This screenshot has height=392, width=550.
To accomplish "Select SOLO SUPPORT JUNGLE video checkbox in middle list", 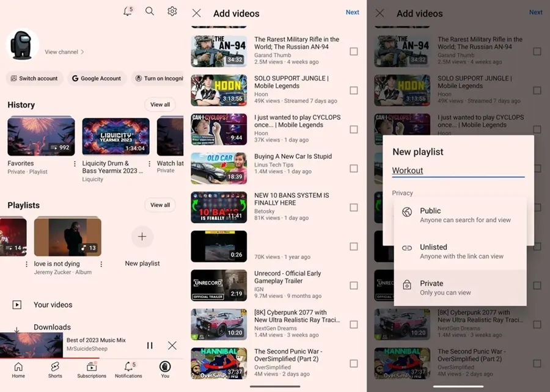I will tap(354, 90).
